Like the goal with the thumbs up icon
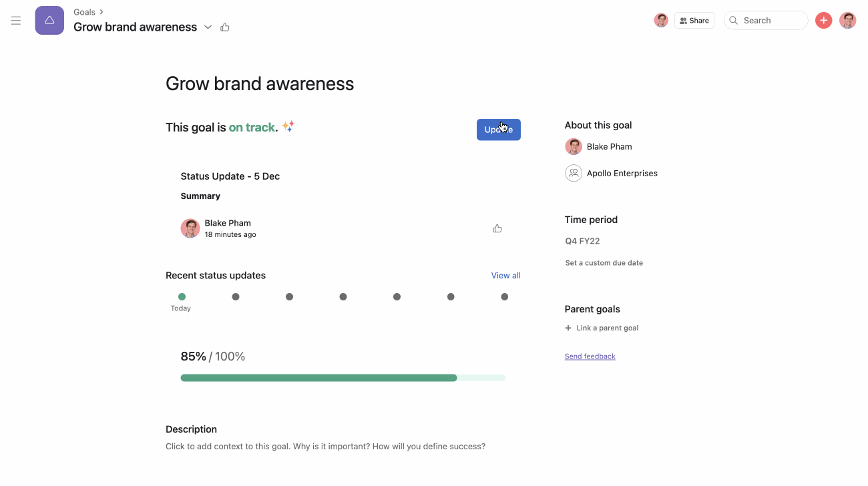868x486 pixels. 224,26
